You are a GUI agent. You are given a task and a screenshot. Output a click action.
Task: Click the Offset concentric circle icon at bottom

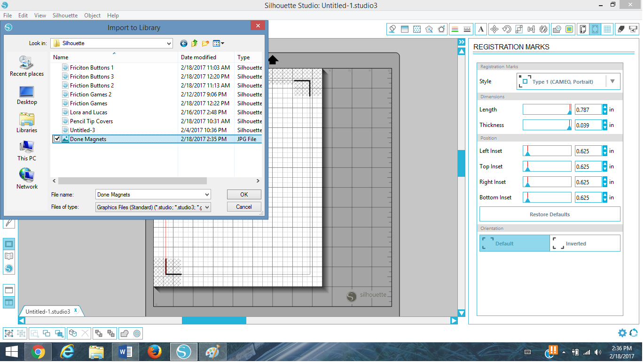coord(137,333)
